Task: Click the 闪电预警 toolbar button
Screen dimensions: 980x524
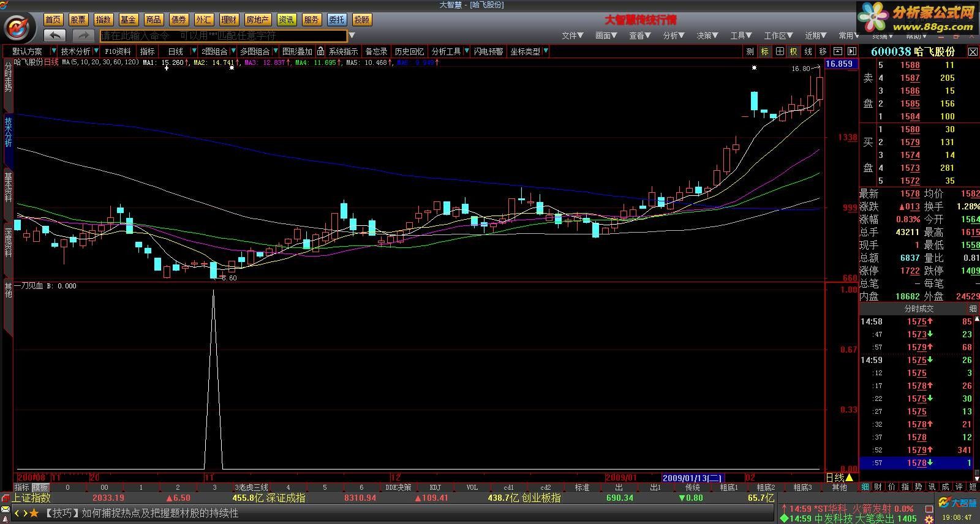Action: pyautogui.click(x=489, y=51)
